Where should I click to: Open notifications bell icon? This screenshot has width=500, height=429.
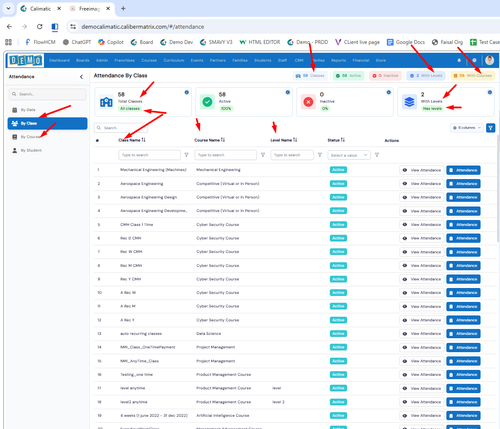459,60
